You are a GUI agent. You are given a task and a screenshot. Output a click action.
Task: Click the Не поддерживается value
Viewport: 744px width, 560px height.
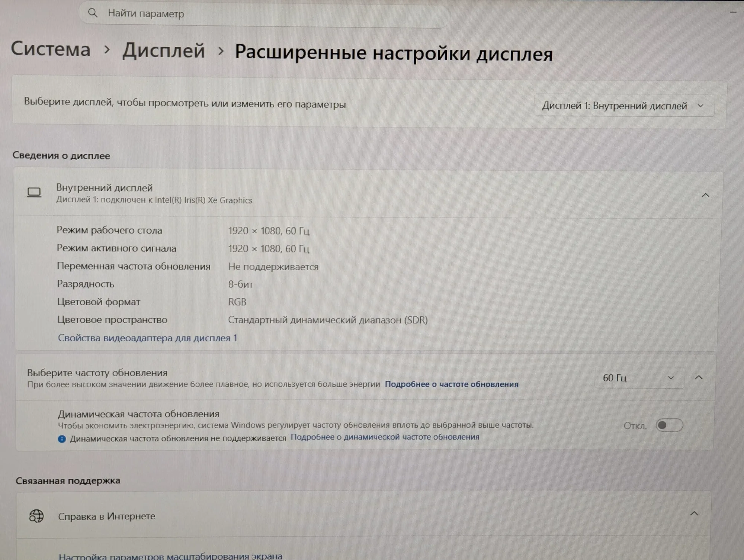[273, 267]
